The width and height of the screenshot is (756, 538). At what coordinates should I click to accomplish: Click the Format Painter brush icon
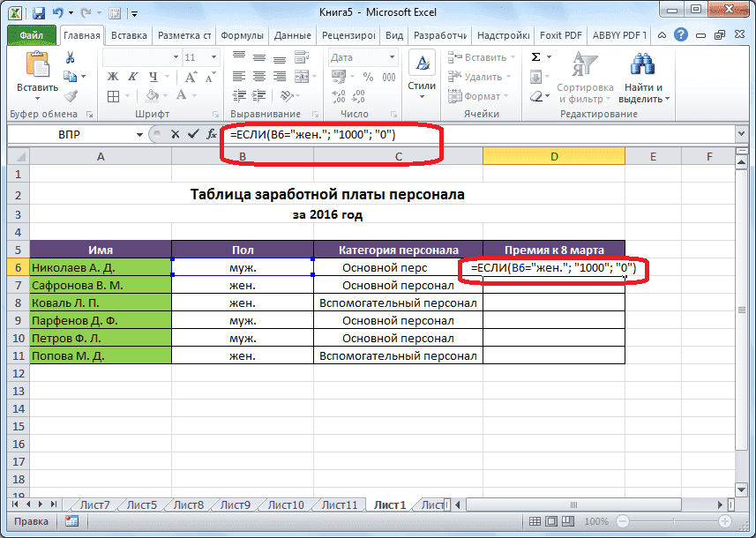tap(70, 96)
